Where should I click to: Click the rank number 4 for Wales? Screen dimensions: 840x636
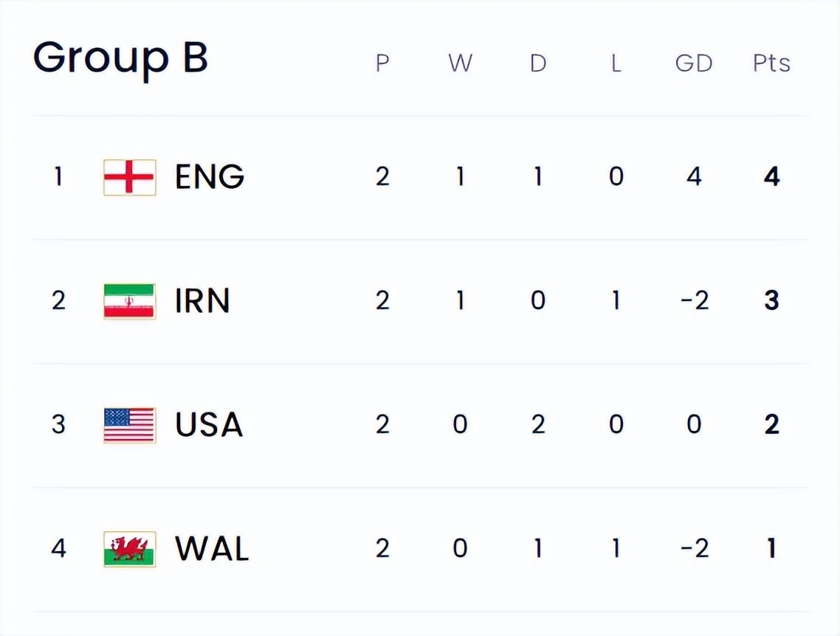[58, 548]
